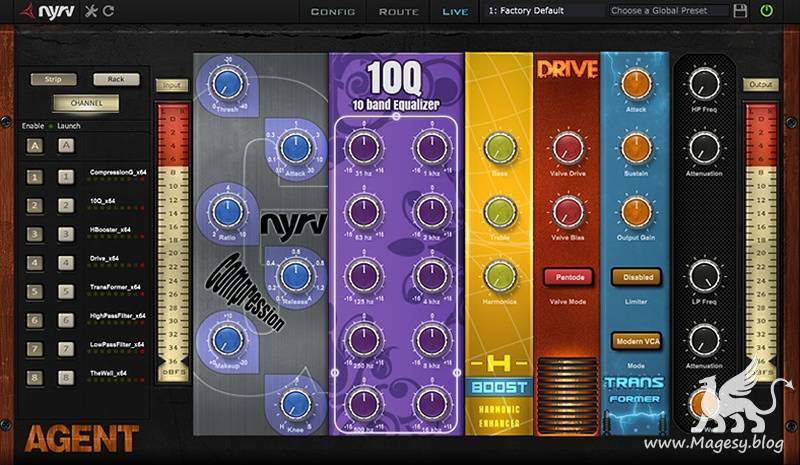Click the Attenuation knob below LP Freq
This screenshot has height=465, width=800.
pos(704,340)
